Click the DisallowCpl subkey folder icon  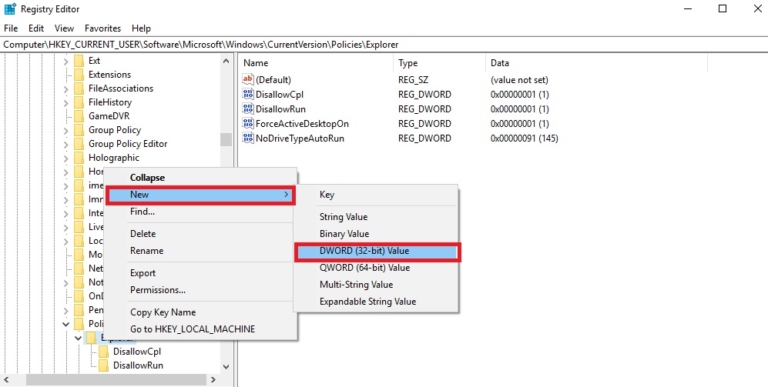tap(103, 351)
